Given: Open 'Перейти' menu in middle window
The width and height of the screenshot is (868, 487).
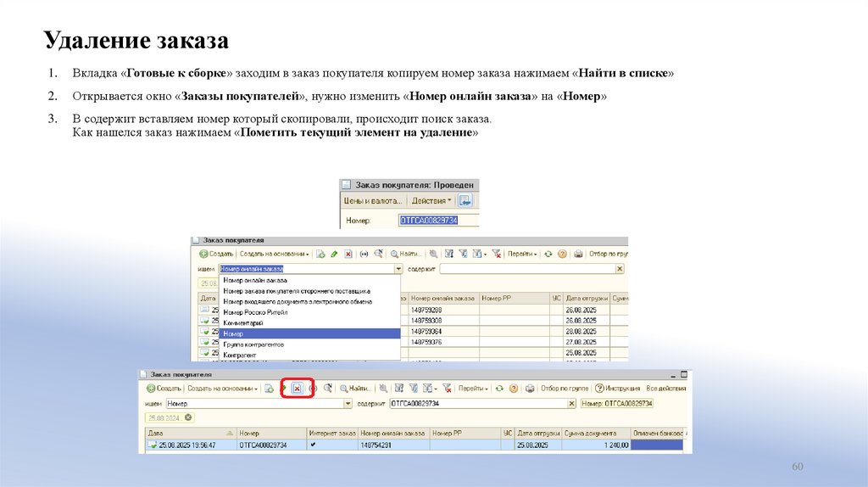Looking at the screenshot, I should click(522, 254).
